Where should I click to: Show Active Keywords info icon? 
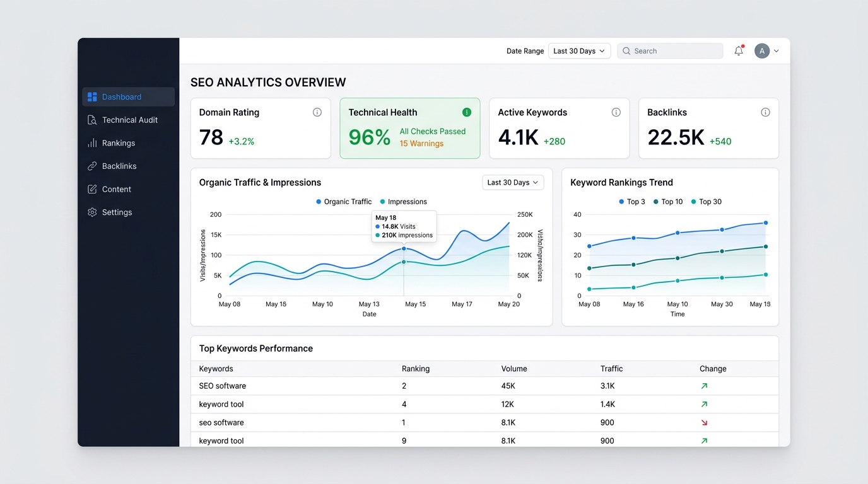(616, 112)
